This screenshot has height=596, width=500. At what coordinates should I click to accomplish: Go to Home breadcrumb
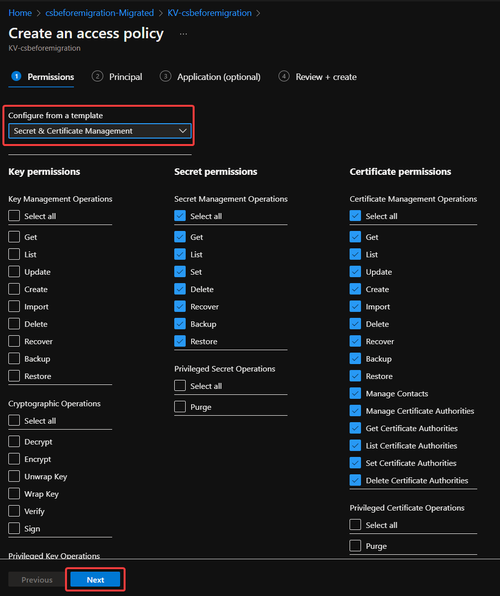point(20,13)
